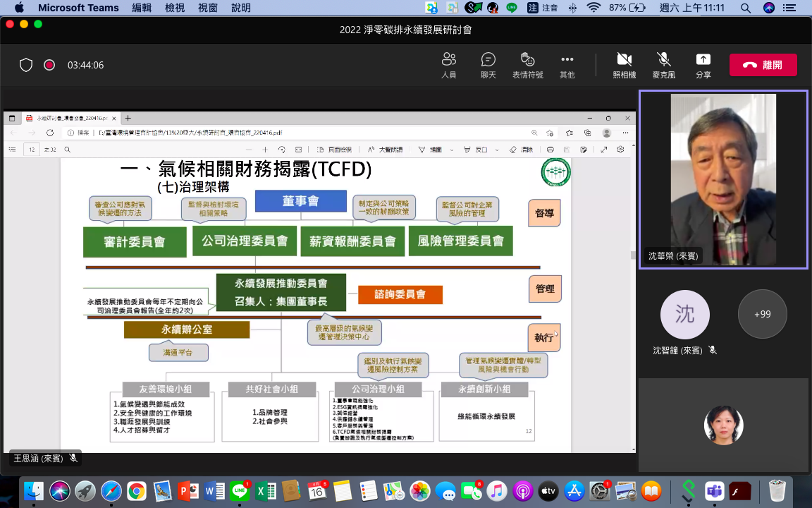The width and height of the screenshot is (812, 508).
Task: Click the shared browser three-dot menu
Action: tap(626, 133)
